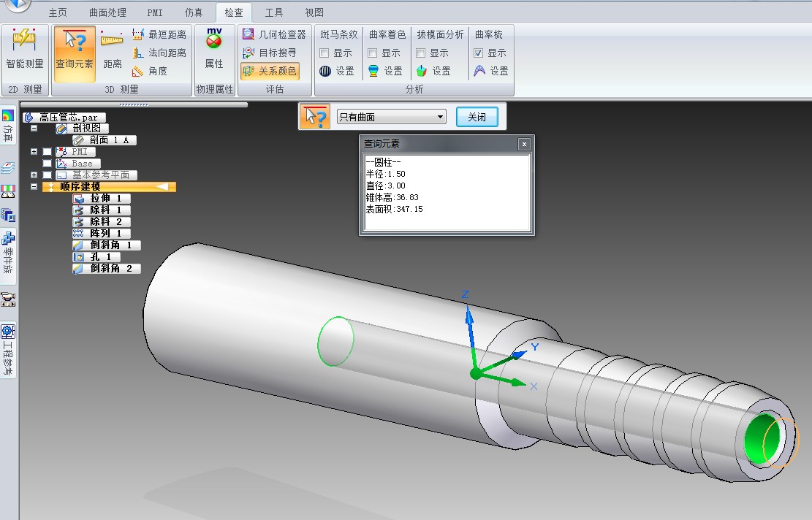812x520 pixels.
Task: Switch to the 曲面处理 ribbon tab
Action: tap(107, 12)
